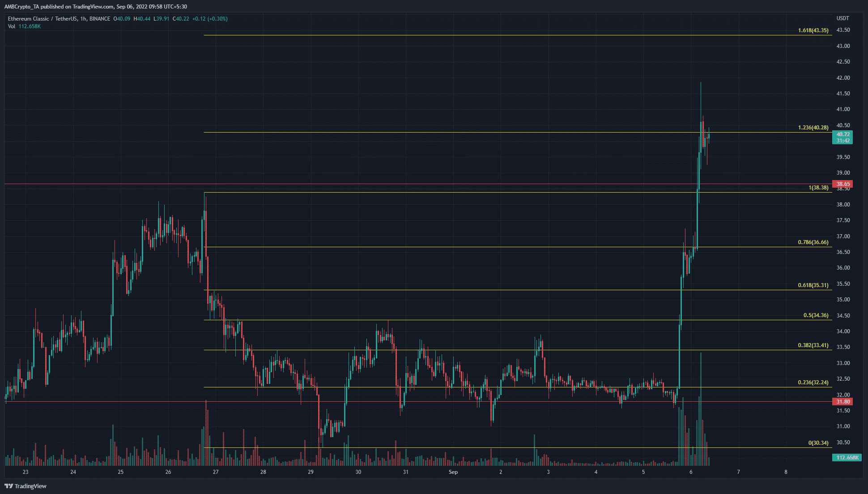Screen dimensions: 868x494
Task: Click the AMBCrypto_TA published on TradingView header text
Action: 96,7
